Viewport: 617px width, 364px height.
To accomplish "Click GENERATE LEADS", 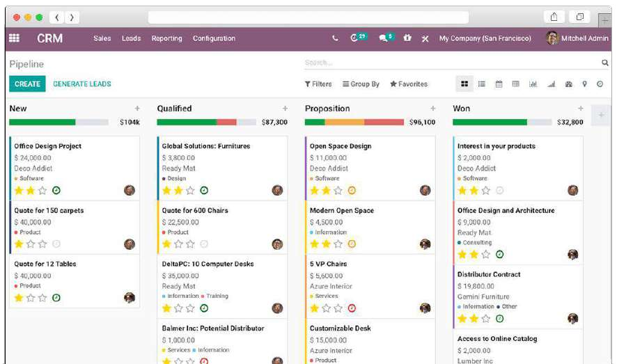I will 82,84.
